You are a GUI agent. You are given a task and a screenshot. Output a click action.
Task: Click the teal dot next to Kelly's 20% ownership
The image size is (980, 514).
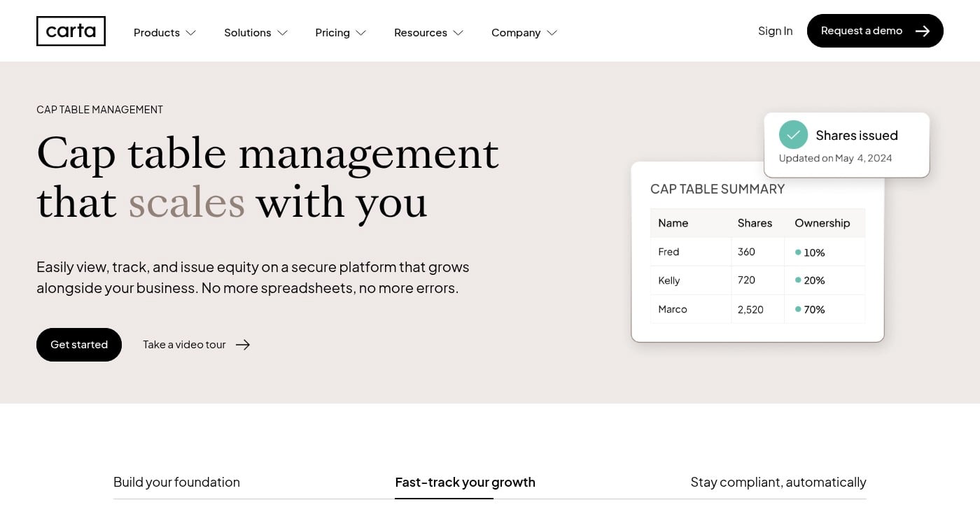pos(799,280)
